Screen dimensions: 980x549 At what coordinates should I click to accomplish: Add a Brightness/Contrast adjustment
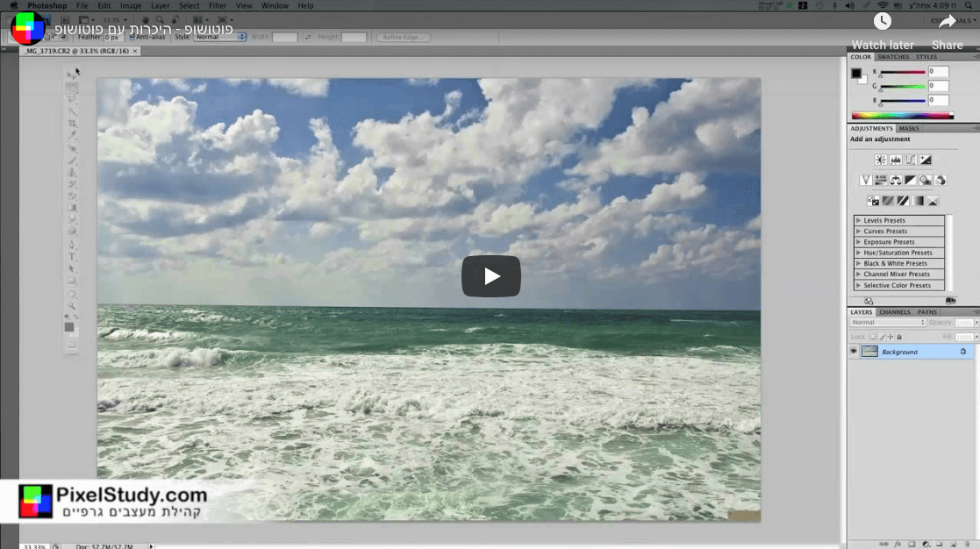(x=881, y=160)
